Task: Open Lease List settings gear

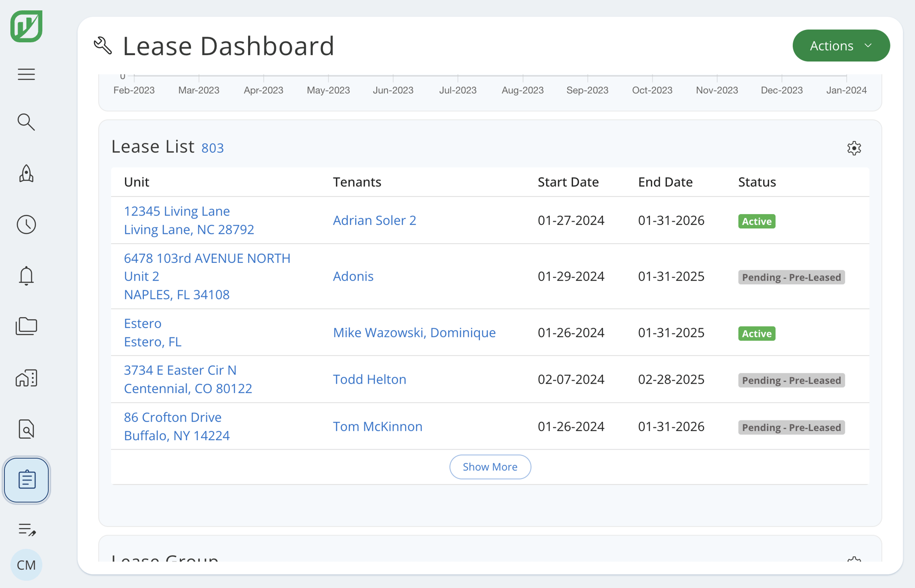Action: (x=854, y=148)
